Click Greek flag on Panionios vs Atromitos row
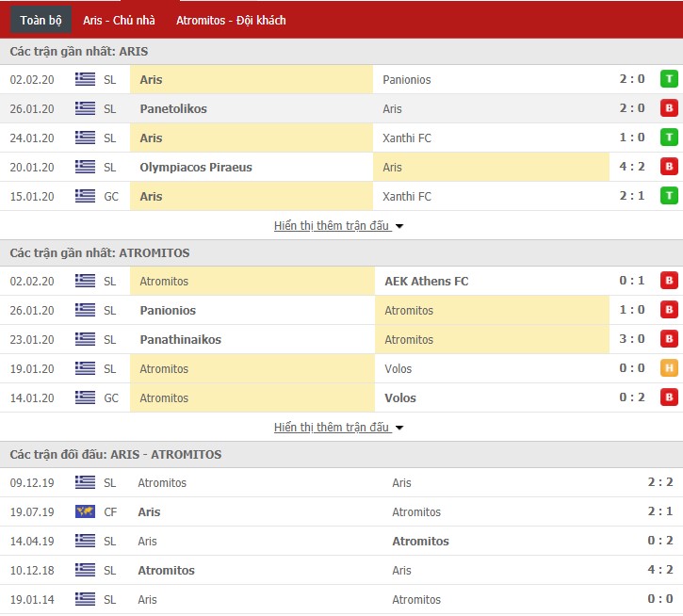The image size is (683, 616). [85, 310]
